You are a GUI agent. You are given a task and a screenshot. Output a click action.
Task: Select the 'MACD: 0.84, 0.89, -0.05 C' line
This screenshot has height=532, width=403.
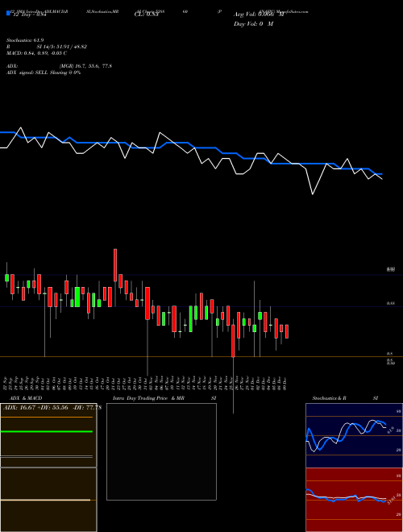(x=36, y=53)
